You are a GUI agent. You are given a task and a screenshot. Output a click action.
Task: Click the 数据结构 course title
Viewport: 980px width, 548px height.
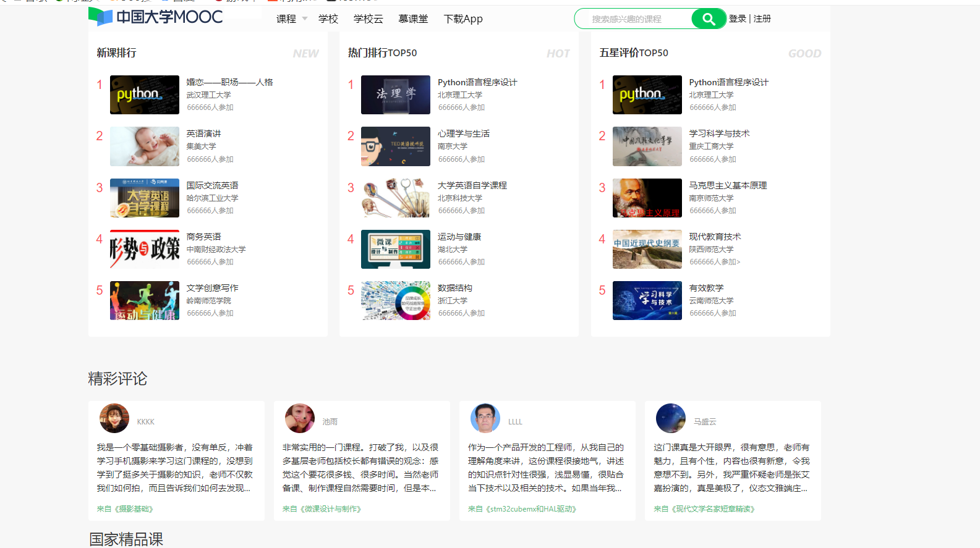(x=455, y=288)
